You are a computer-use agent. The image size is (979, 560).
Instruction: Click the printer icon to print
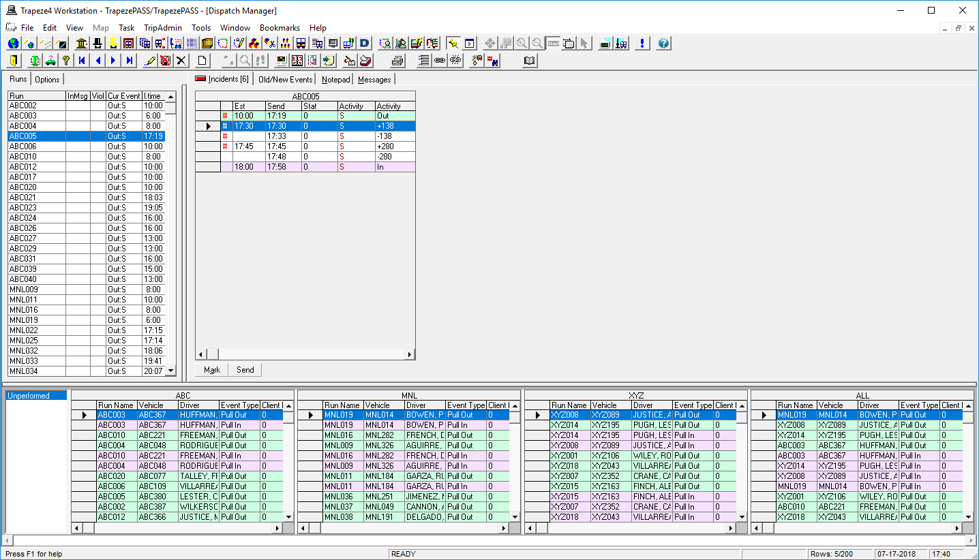(396, 60)
